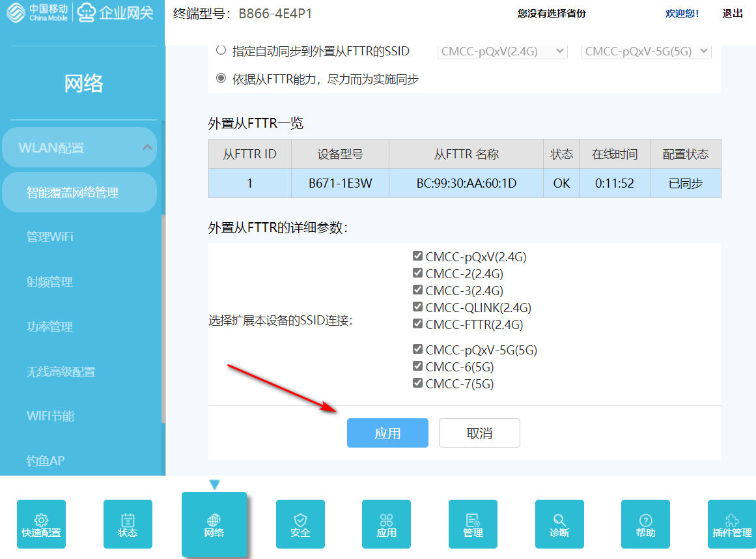Open the 应用 apps icon in the bottom bar

point(386,524)
